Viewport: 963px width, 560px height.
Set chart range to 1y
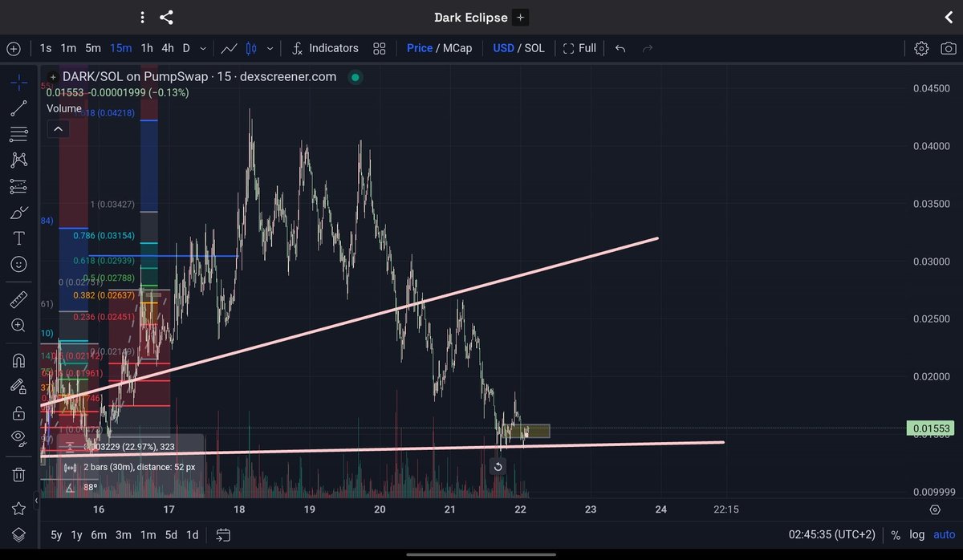coord(77,534)
